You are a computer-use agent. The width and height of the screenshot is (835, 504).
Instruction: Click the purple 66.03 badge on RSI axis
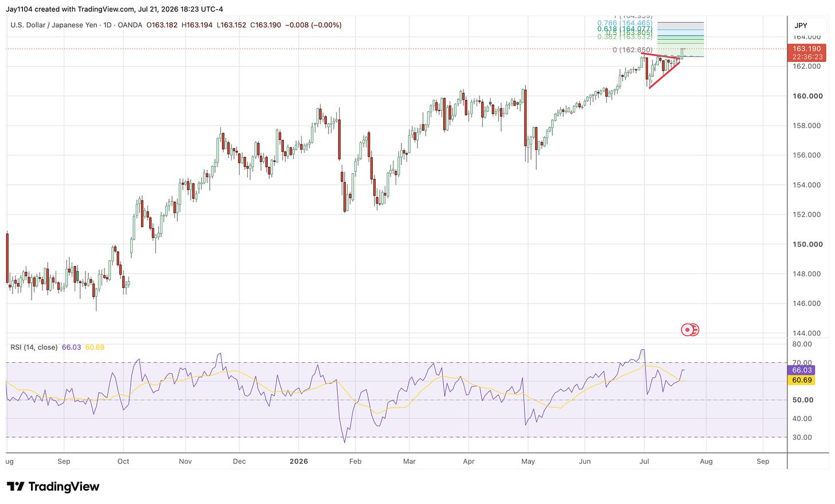point(802,370)
